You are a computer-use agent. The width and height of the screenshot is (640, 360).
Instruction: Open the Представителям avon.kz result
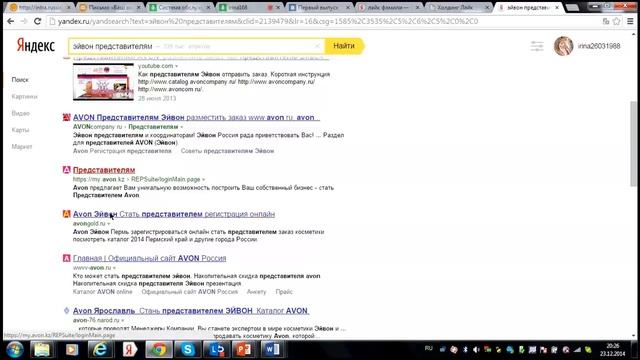click(104, 170)
